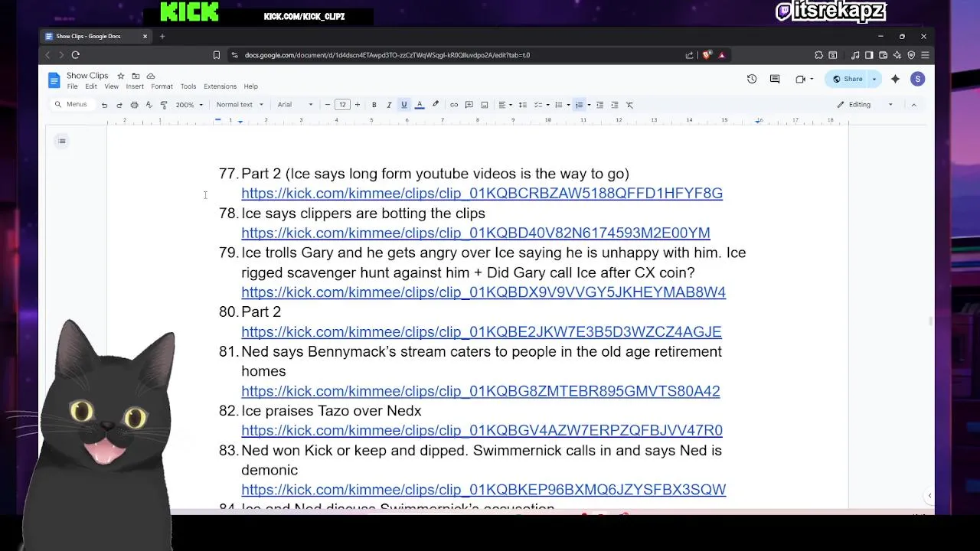This screenshot has width=980, height=551.
Task: Open the Normal text style dropdown
Action: (x=240, y=105)
